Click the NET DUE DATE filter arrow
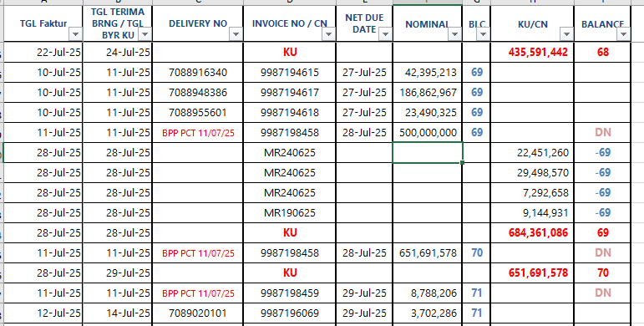 (385, 34)
